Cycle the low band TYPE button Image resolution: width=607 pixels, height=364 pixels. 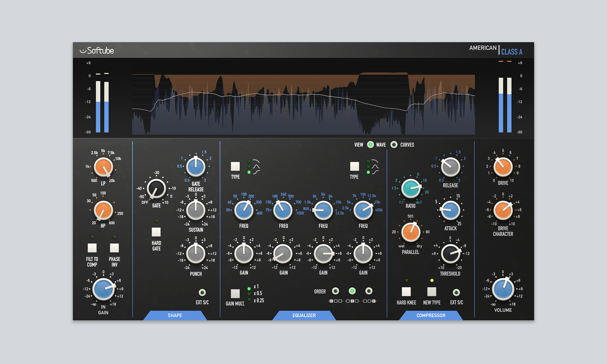pyautogui.click(x=235, y=166)
